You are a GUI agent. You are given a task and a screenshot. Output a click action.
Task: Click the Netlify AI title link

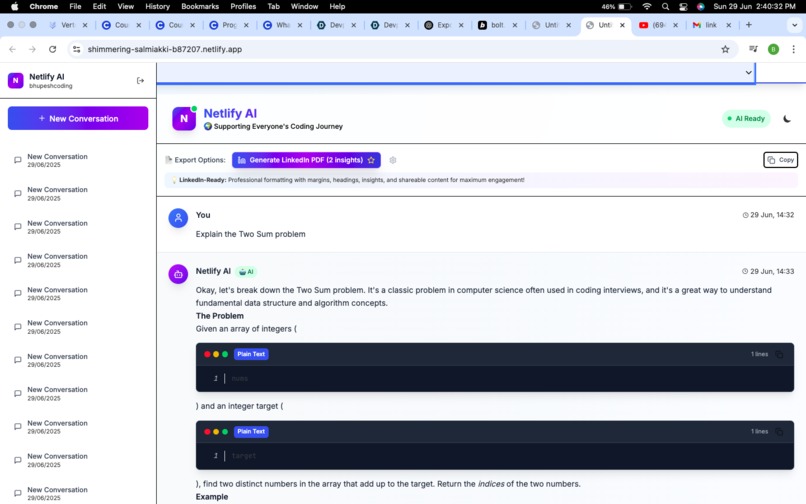point(230,113)
